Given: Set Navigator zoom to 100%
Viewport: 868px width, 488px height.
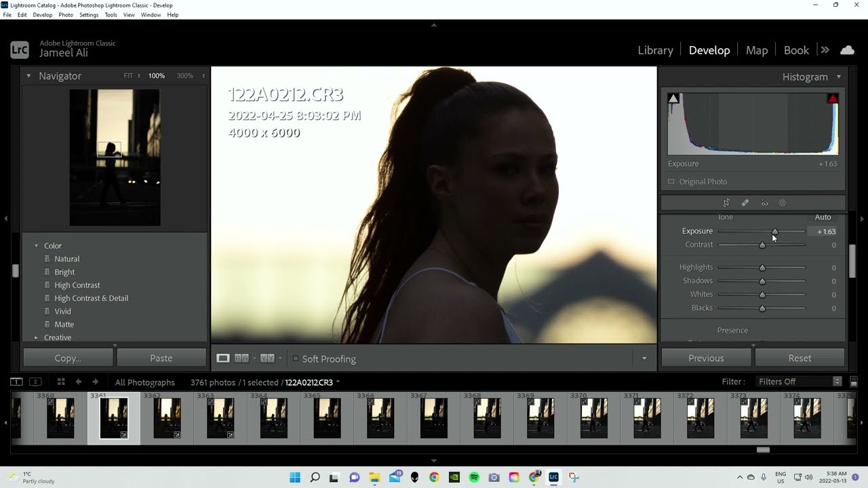Looking at the screenshot, I should (x=157, y=76).
